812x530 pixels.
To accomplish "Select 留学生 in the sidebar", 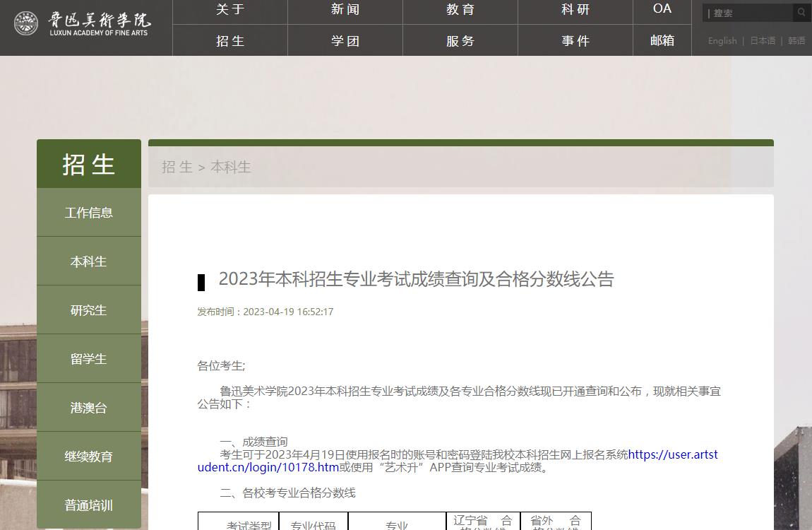I will point(88,359).
